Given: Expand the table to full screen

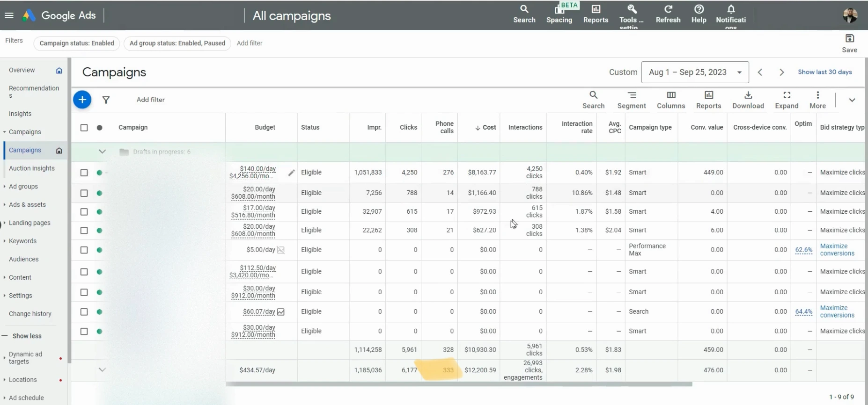Looking at the screenshot, I should coord(787,100).
